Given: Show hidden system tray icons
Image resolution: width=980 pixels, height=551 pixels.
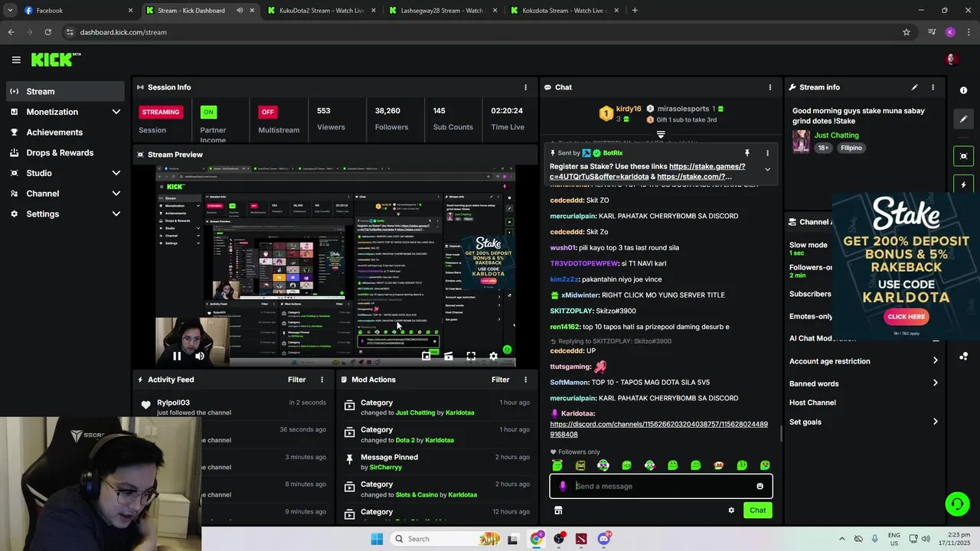Looking at the screenshot, I should pos(841,539).
